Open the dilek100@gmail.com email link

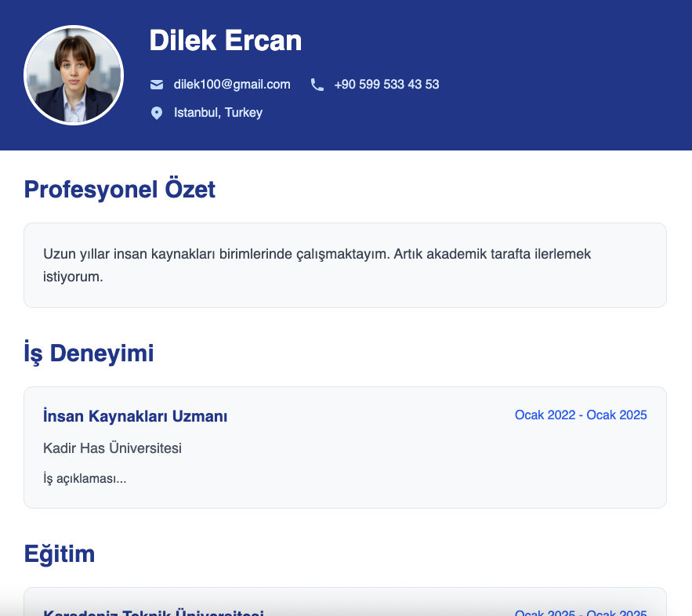[x=232, y=85]
